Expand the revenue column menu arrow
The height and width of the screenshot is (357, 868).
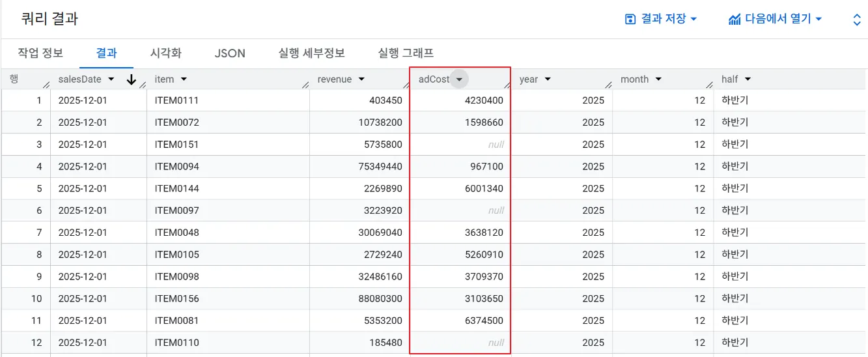pyautogui.click(x=361, y=79)
